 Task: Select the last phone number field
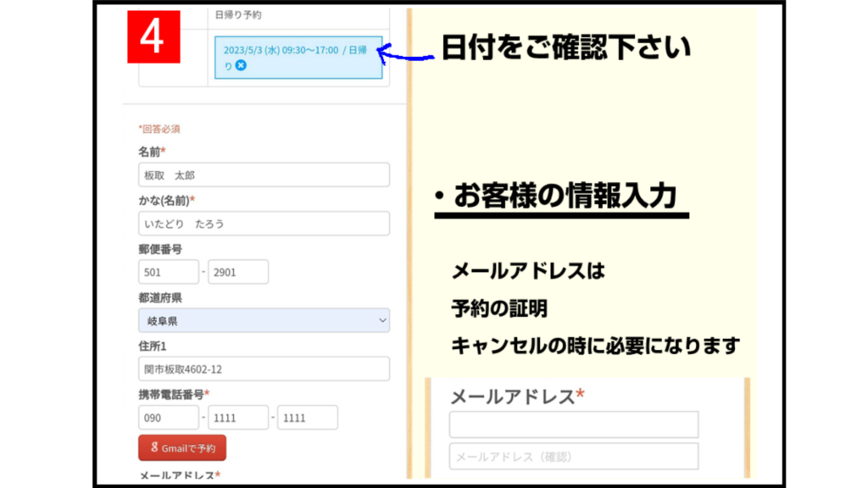(308, 418)
